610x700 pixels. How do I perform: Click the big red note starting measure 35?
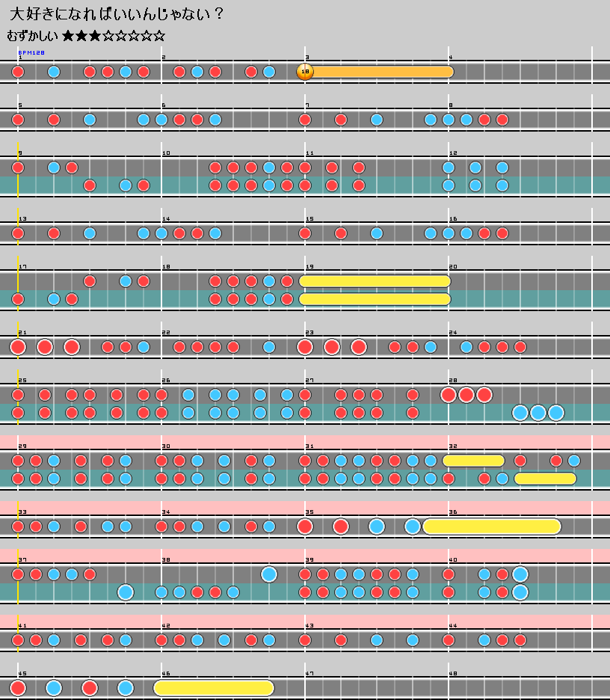[305, 526]
